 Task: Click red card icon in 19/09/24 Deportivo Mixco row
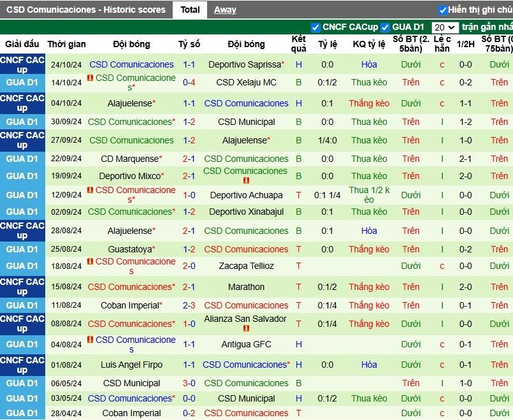pos(247,180)
